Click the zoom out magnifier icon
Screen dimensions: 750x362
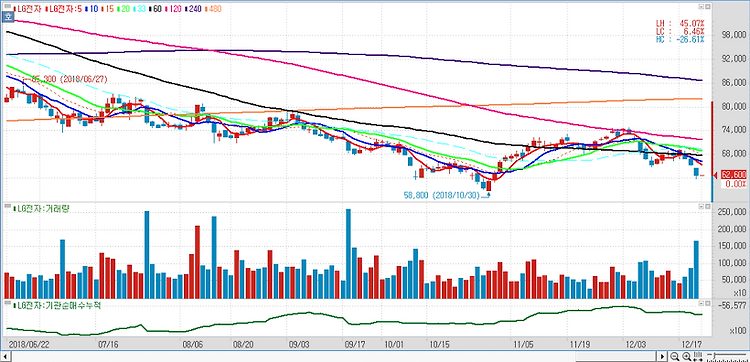point(674,357)
